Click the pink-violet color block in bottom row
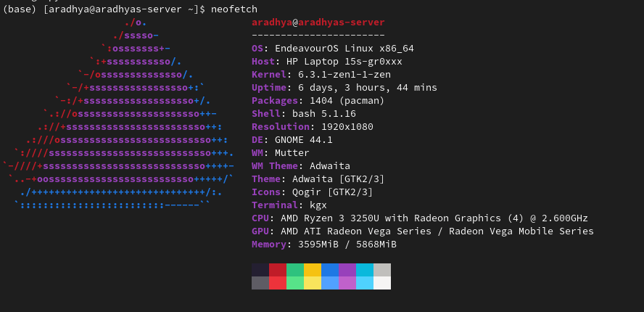The width and height of the screenshot is (644, 312). click(347, 283)
